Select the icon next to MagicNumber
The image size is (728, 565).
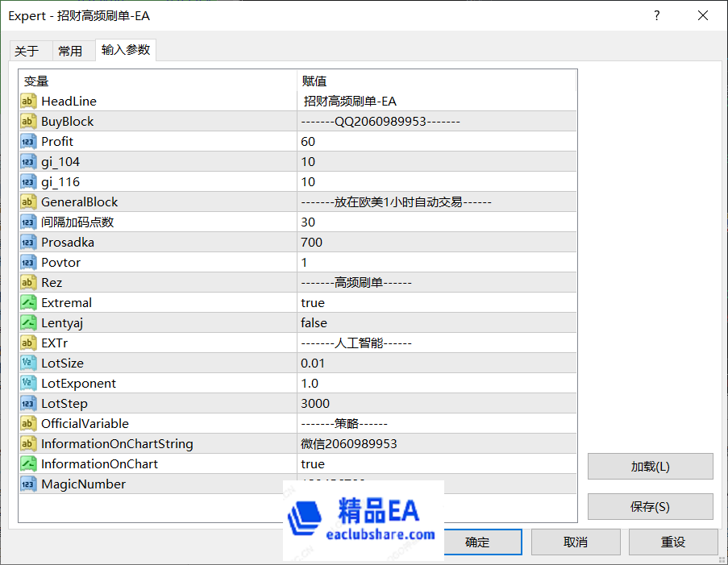[x=28, y=484]
